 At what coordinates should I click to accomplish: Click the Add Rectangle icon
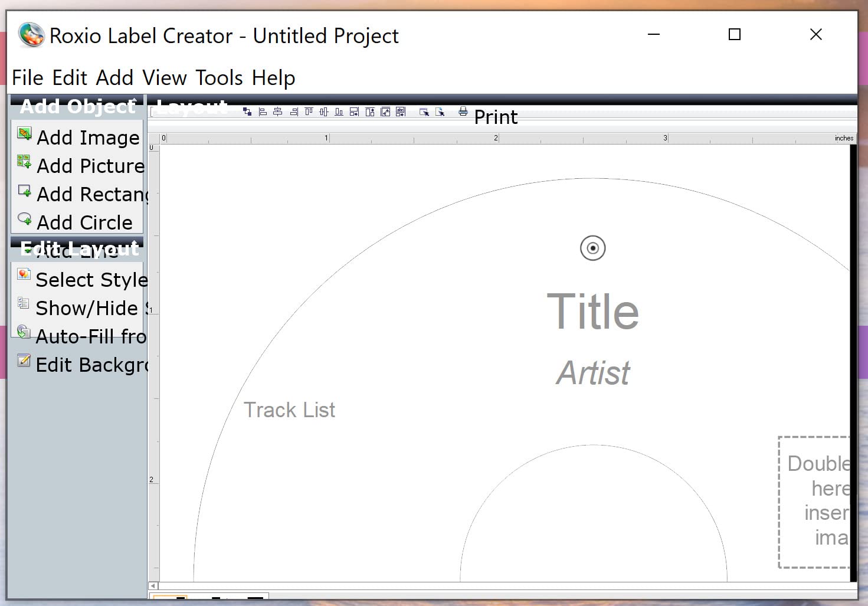click(x=24, y=190)
